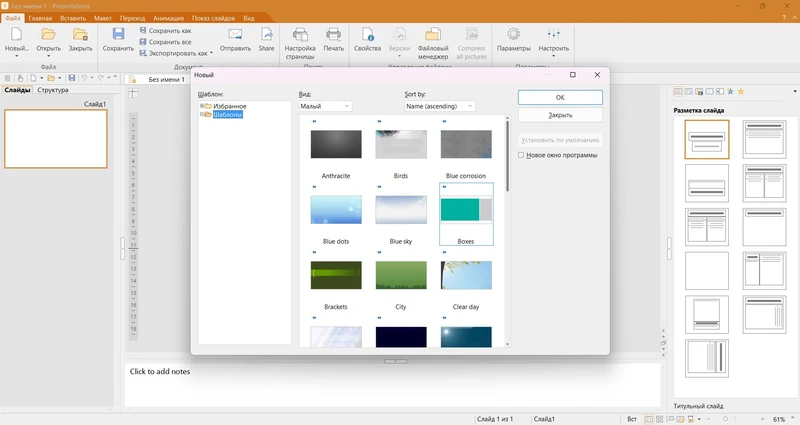This screenshot has width=800, height=425.
Task: Click the help question mark icon
Action: click(x=784, y=18)
